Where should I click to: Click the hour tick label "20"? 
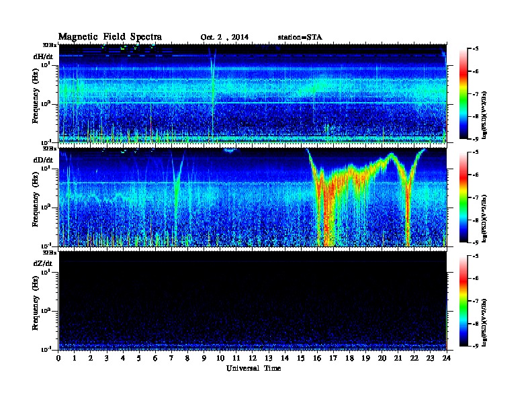pos(382,359)
